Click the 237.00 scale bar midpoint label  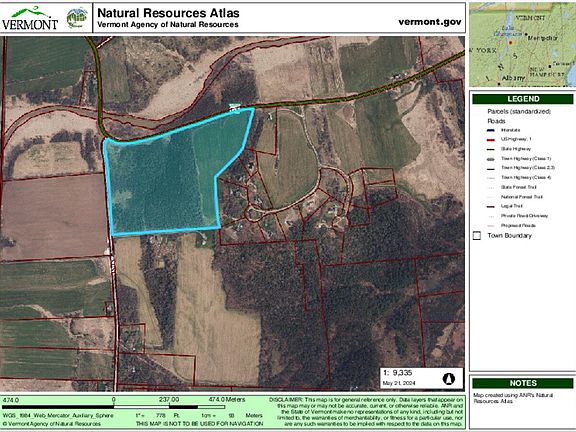click(169, 400)
